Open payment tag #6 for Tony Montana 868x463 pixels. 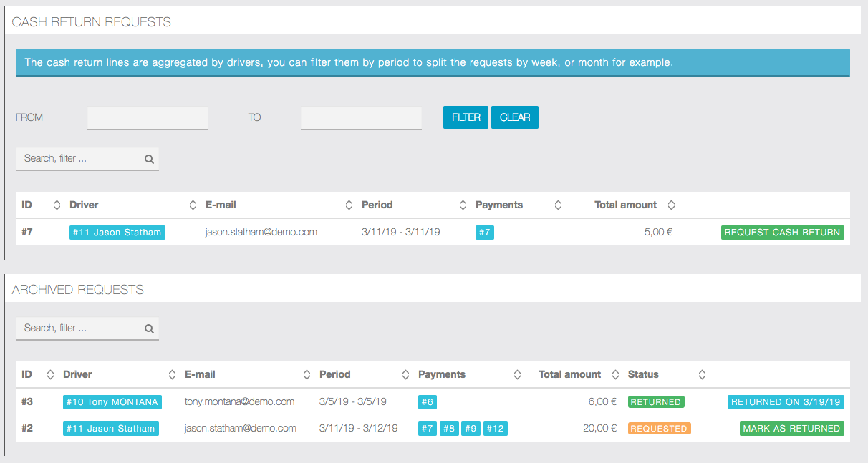[427, 402]
